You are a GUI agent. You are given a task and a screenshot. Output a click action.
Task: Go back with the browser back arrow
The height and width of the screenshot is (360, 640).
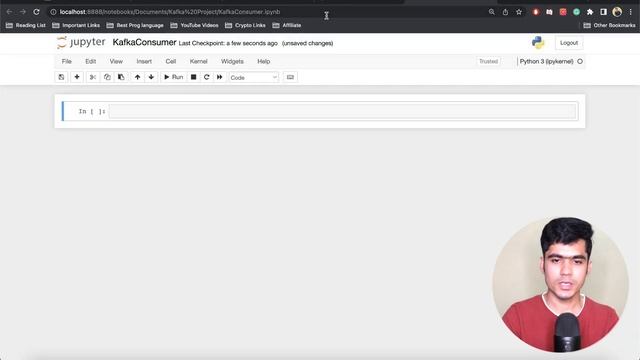pyautogui.click(x=9, y=12)
